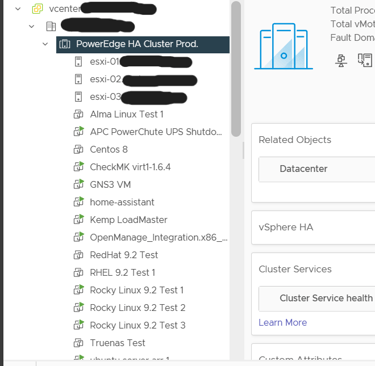Click the esxi-01 host icon
This screenshot has width=375, height=366.
pos(78,62)
